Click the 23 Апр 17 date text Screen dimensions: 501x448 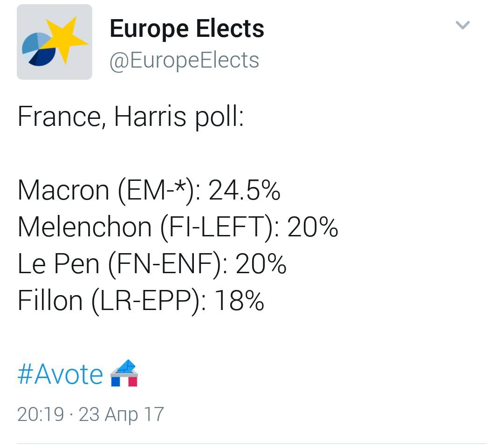coord(121,415)
